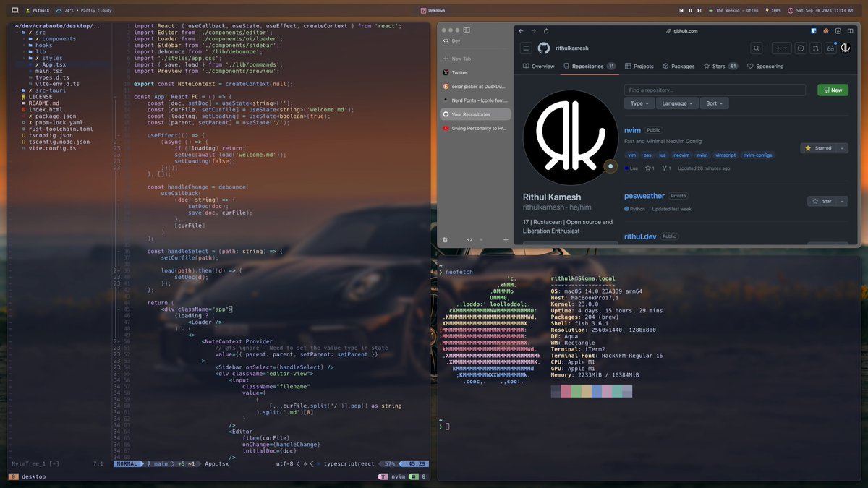Click the set status icon on profile picture

point(610,166)
